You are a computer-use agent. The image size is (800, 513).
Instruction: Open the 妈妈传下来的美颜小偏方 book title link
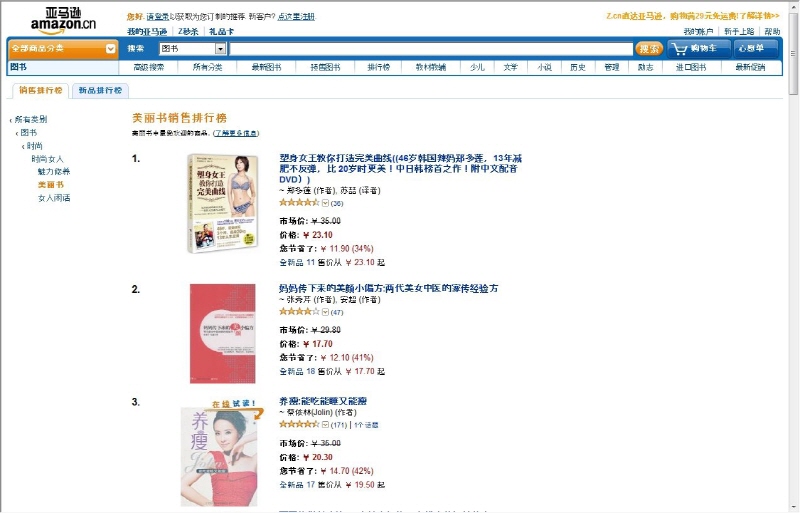[389, 288]
